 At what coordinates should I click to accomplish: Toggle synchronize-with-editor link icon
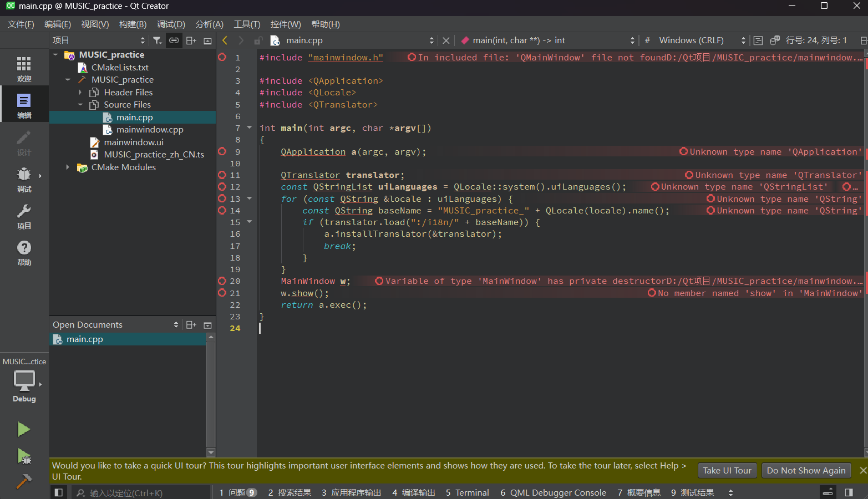(174, 40)
